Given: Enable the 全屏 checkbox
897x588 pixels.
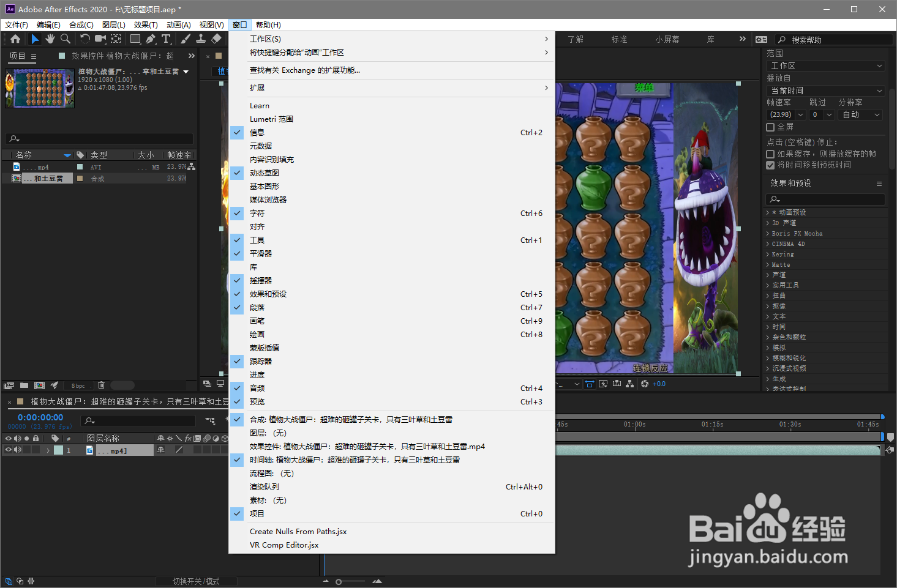Looking at the screenshot, I should [770, 127].
